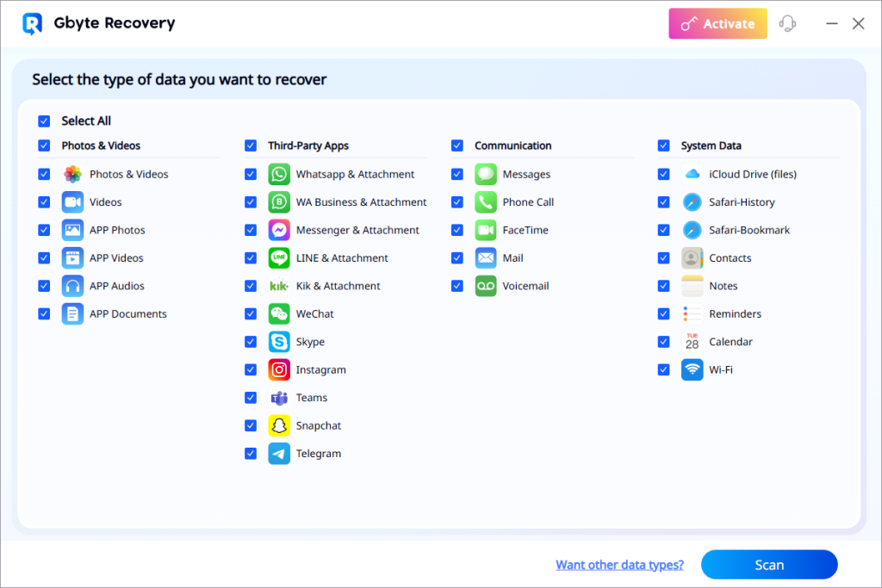Click the FaceTime camera icon
Image resolution: width=882 pixels, height=588 pixels.
coord(486,230)
